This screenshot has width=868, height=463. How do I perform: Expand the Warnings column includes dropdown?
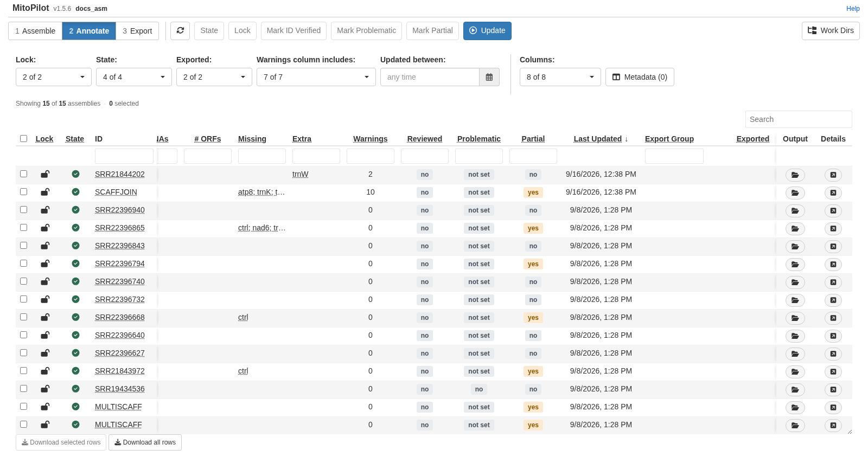click(316, 77)
